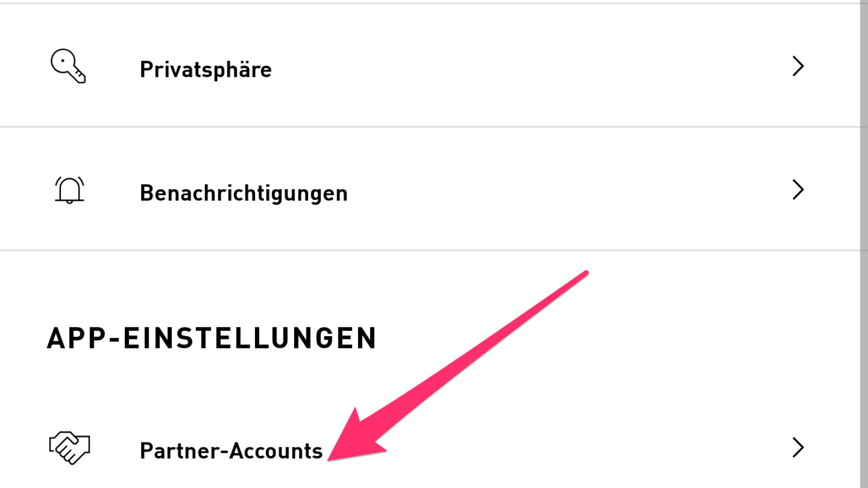The height and width of the screenshot is (488, 868).
Task: Click the vertical scrollbar on the right edge
Action: pos(864,244)
